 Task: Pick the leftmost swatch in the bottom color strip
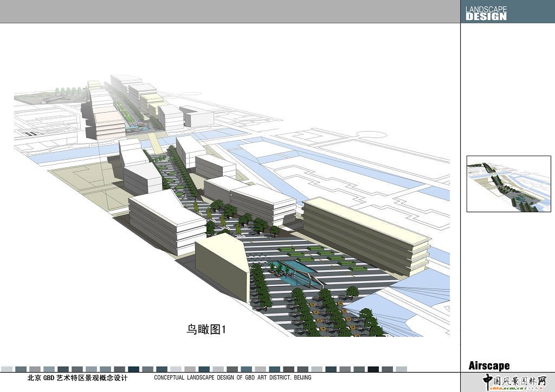point(7,369)
